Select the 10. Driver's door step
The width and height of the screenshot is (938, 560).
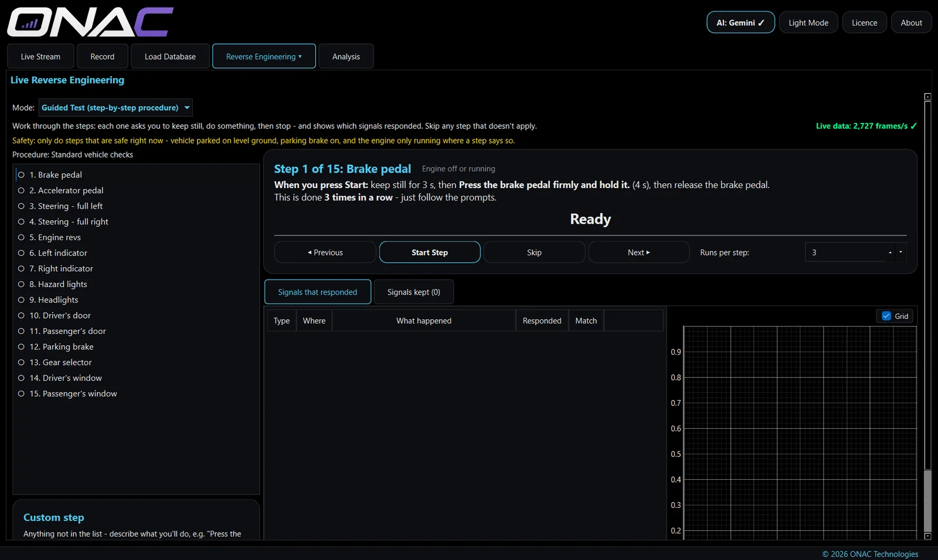(x=136, y=315)
